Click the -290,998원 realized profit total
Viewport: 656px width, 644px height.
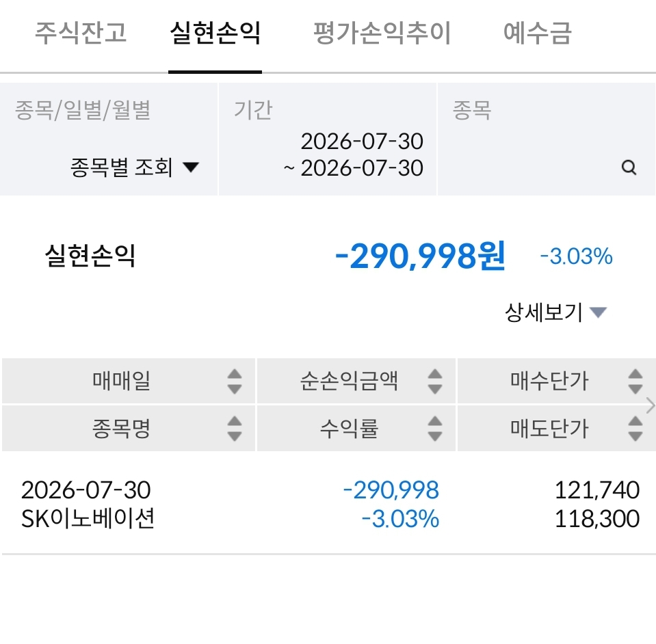pos(420,256)
